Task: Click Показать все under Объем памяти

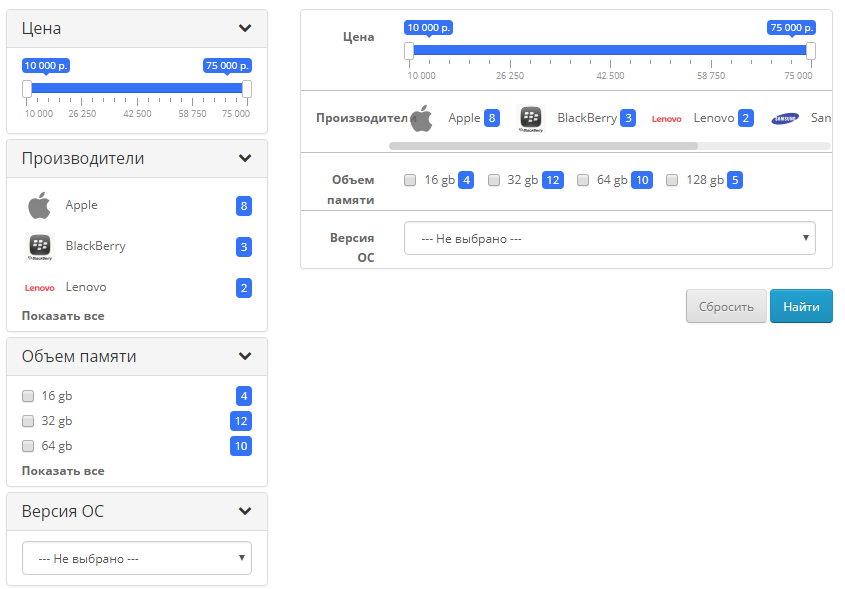Action: point(63,471)
